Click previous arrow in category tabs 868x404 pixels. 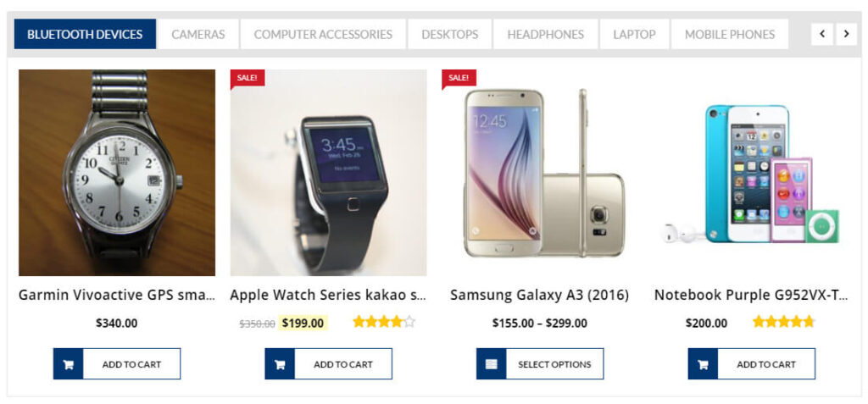821,34
